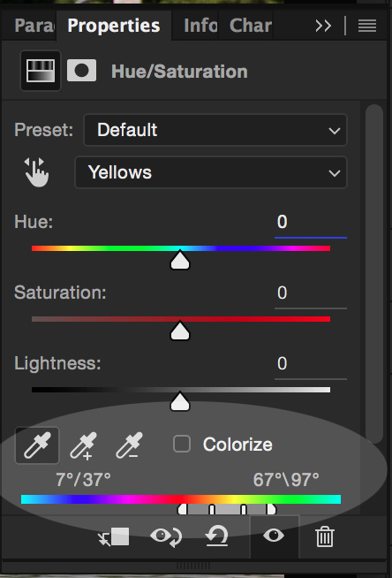Switch to the Info tab
This screenshot has height=578, width=392.
tap(200, 26)
